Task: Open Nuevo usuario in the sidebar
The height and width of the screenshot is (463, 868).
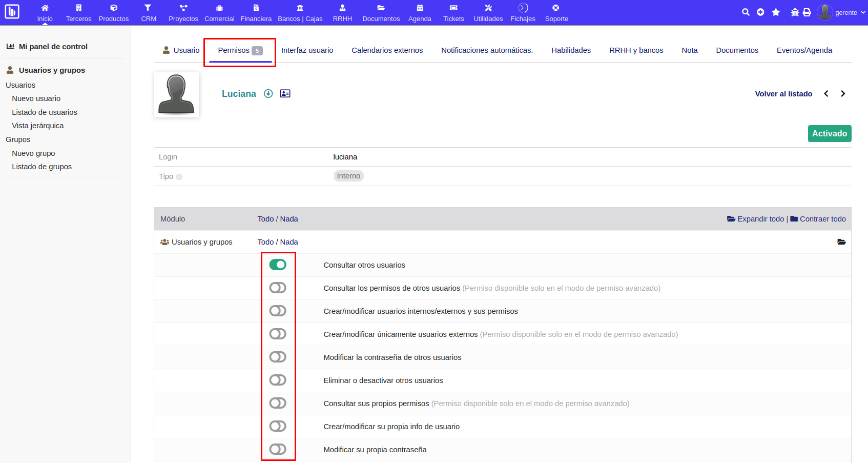Action: pos(36,98)
